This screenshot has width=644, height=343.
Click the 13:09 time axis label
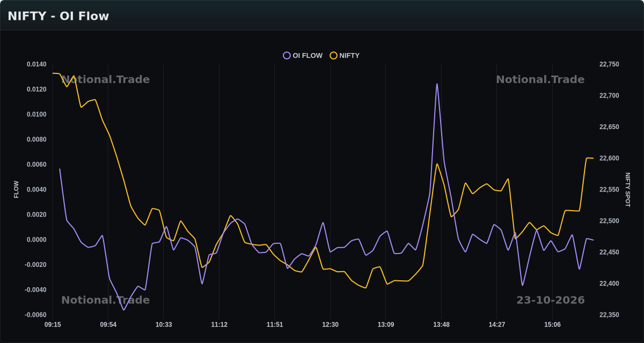click(386, 325)
